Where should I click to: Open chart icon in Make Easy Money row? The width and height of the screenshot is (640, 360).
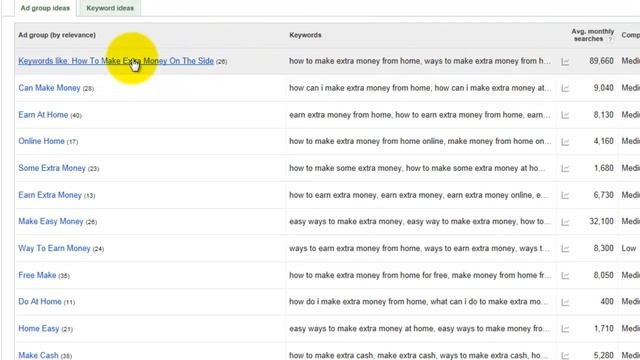point(565,222)
